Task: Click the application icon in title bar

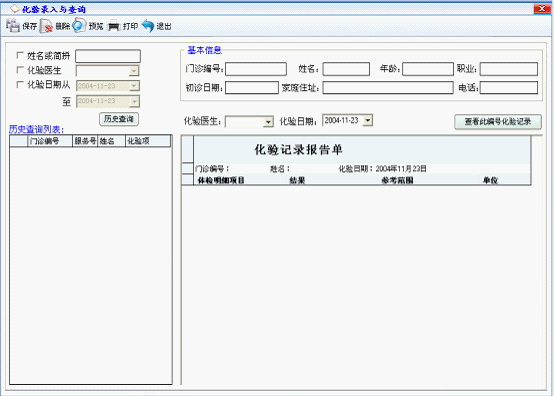Action: click(x=14, y=9)
